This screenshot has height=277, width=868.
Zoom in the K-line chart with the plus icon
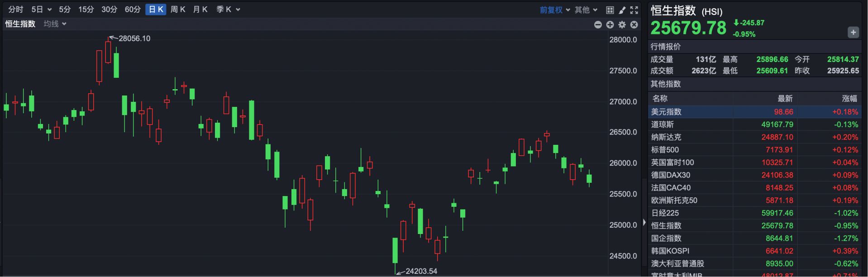(x=610, y=25)
